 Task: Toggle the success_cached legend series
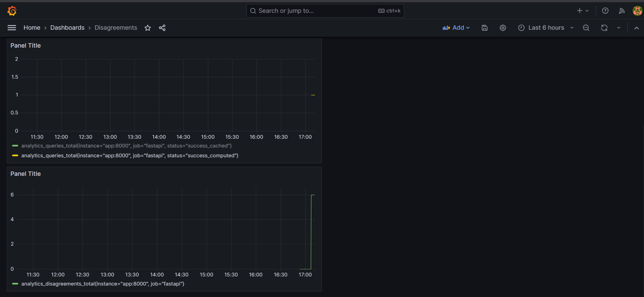click(126, 146)
